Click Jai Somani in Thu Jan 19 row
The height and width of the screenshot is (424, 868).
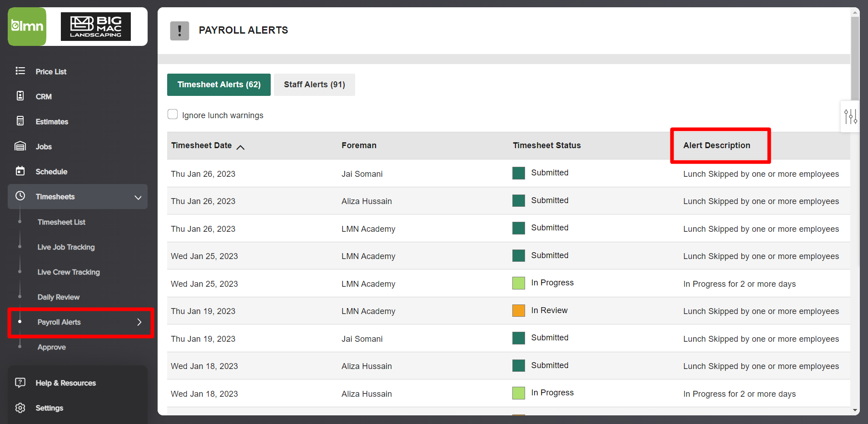362,339
